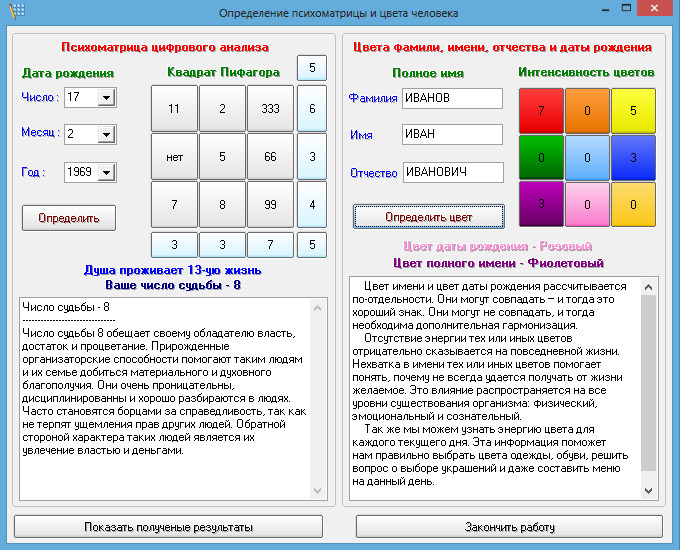Select the light blue color cell
The width and height of the screenshot is (680, 550).
587,157
